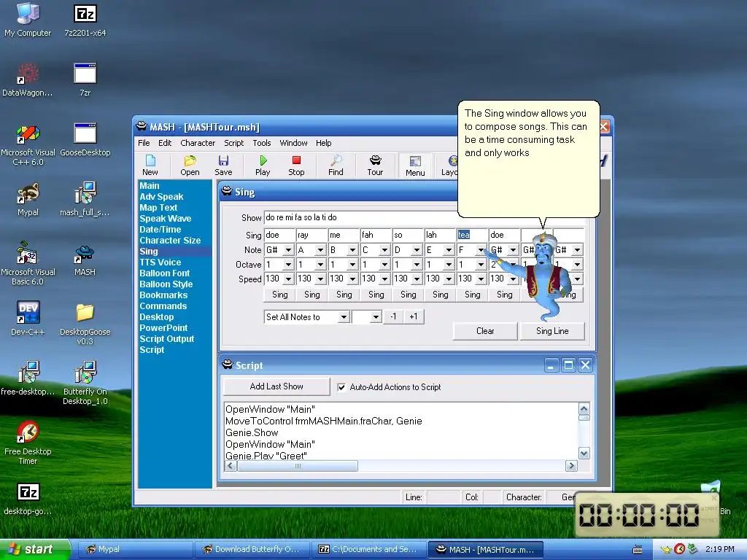This screenshot has height=560, width=747.
Task: Select the MASH desktop shortcut icon
Action: tap(85, 260)
